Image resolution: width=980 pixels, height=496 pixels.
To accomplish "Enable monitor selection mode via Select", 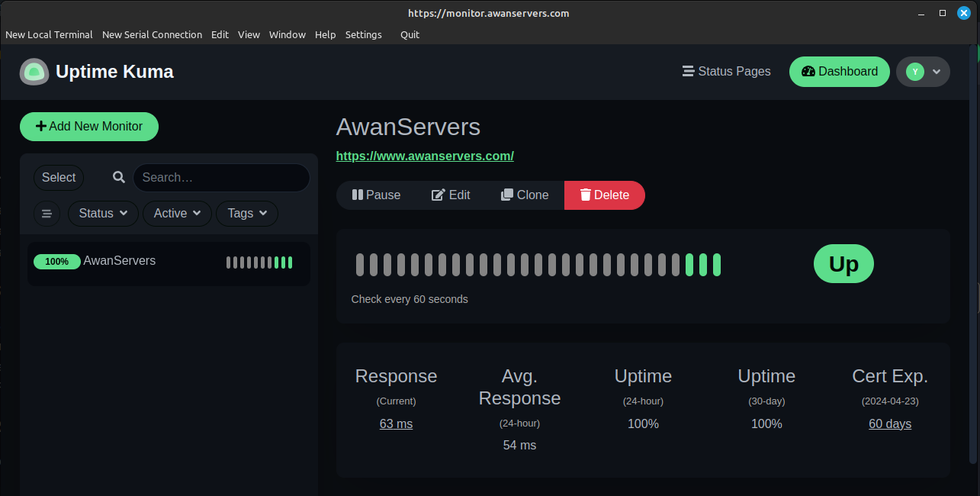I will 58,177.
